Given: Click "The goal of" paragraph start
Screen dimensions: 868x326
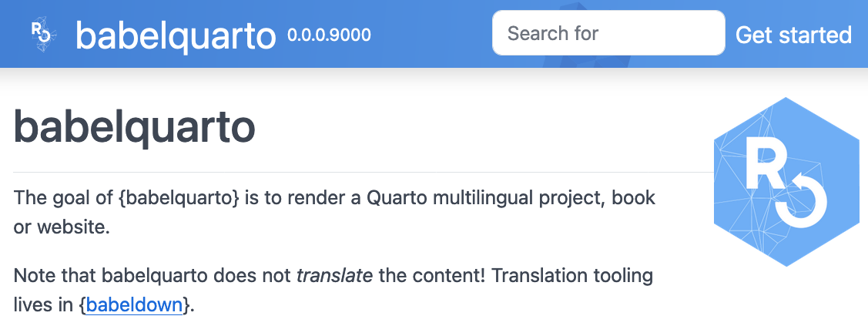Looking at the screenshot, I should (63, 197).
